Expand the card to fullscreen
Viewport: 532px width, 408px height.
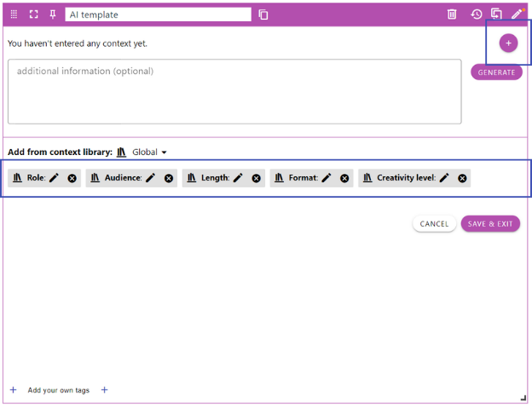point(34,14)
